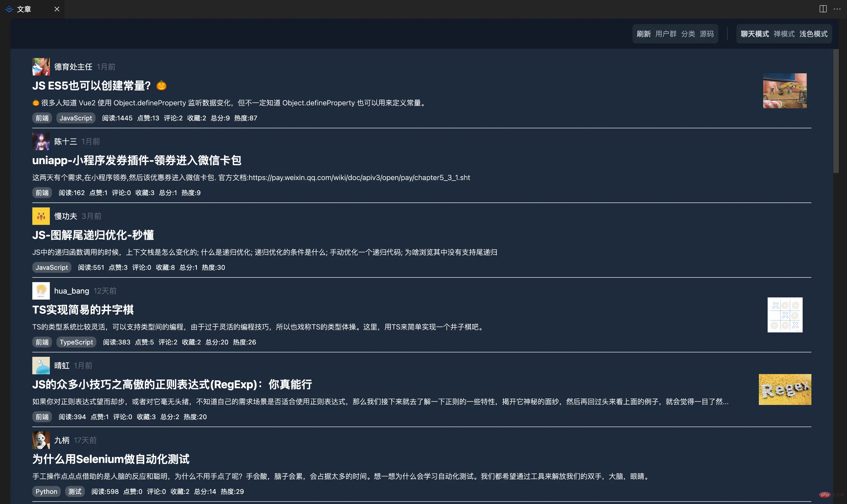Viewport: 847px width, 504px height.
Task: Open the 分类 categories panel
Action: coord(688,34)
